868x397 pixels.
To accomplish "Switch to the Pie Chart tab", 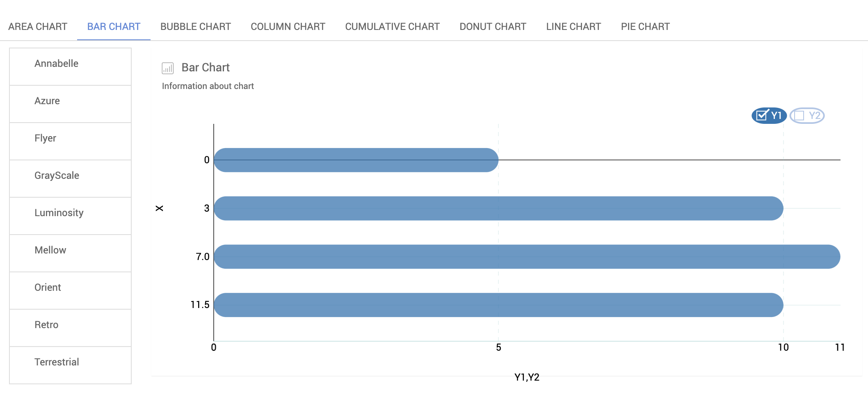I will [x=645, y=27].
